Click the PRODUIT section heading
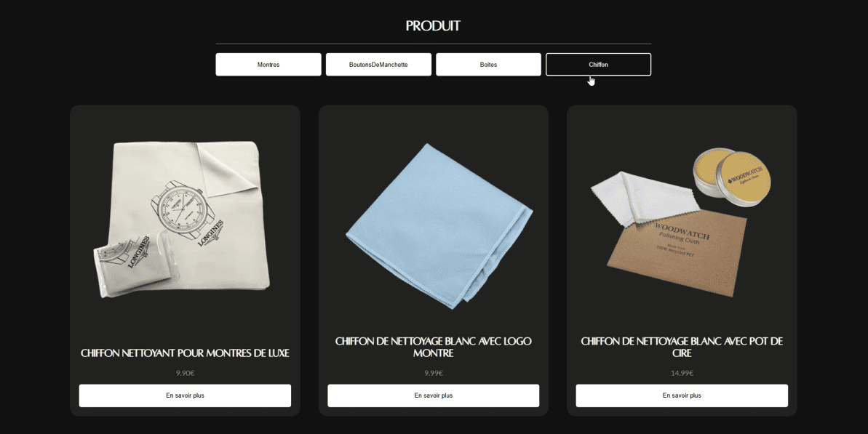This screenshot has height=434, width=868. 433,26
